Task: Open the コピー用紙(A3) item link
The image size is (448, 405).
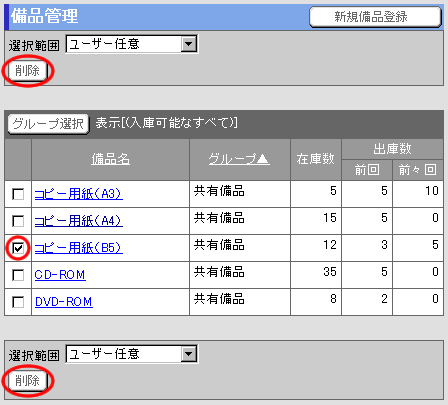Action: pos(79,194)
